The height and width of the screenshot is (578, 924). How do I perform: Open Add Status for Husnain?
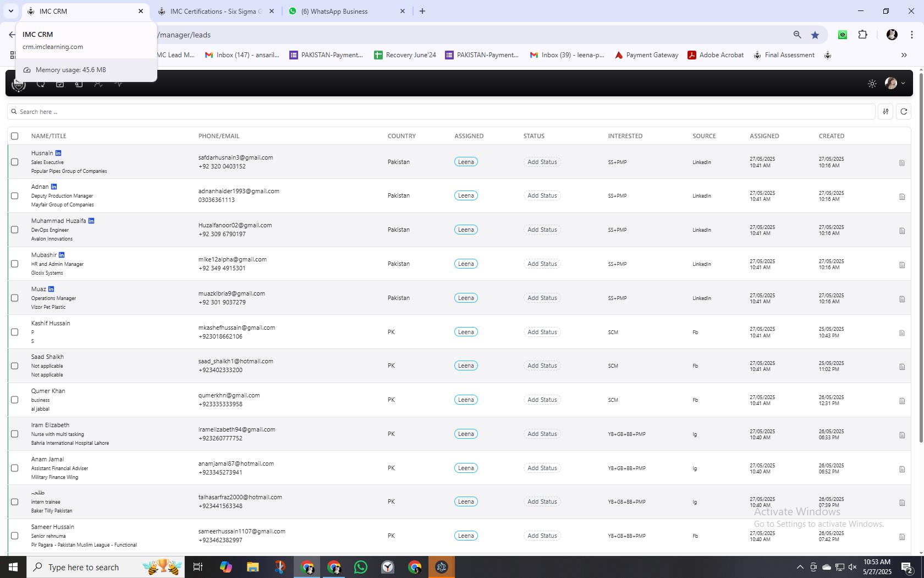pyautogui.click(x=542, y=162)
